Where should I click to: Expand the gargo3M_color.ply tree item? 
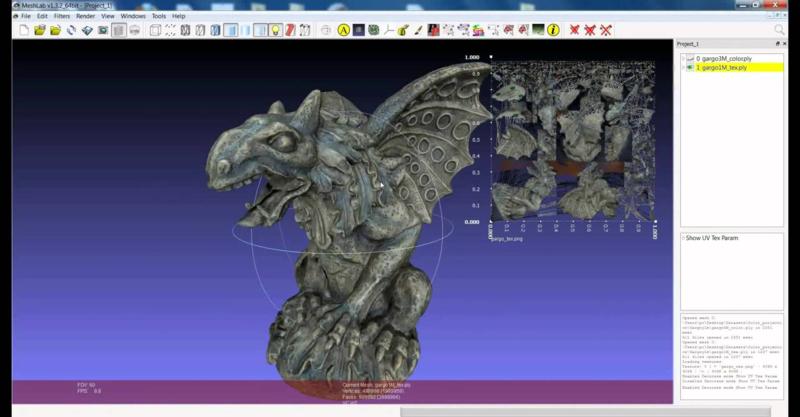pyautogui.click(x=683, y=59)
